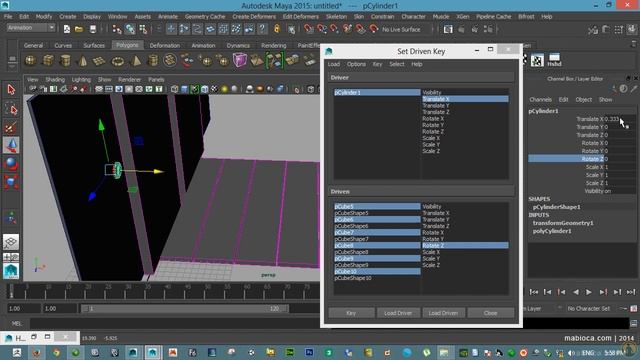Go to start of playback range
This screenshot has height=360, width=640.
(x=533, y=292)
